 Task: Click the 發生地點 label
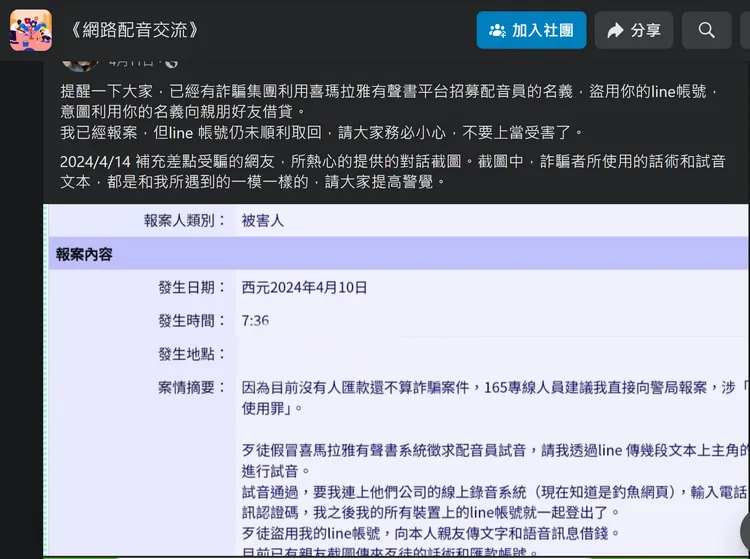click(191, 354)
